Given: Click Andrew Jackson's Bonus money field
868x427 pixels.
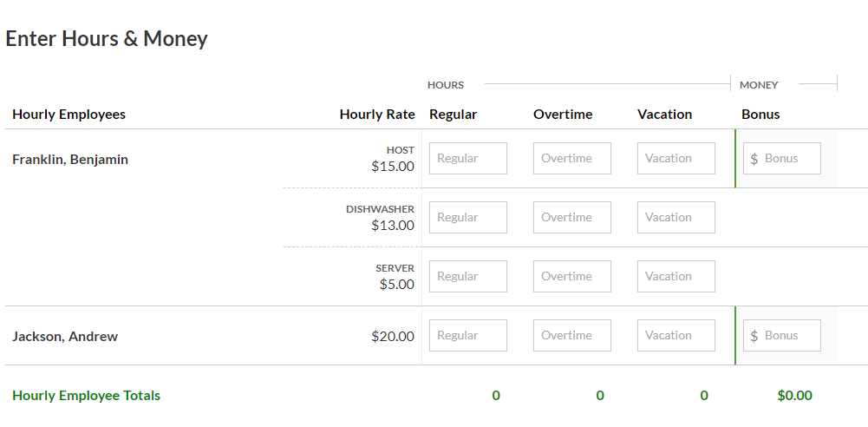Looking at the screenshot, I should point(782,336).
